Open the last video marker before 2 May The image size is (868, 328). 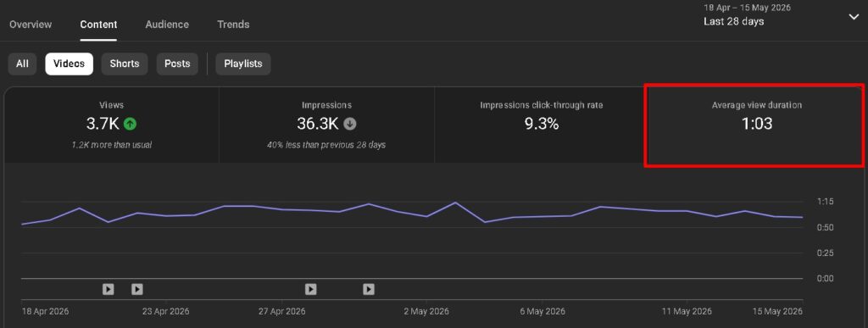tap(369, 289)
